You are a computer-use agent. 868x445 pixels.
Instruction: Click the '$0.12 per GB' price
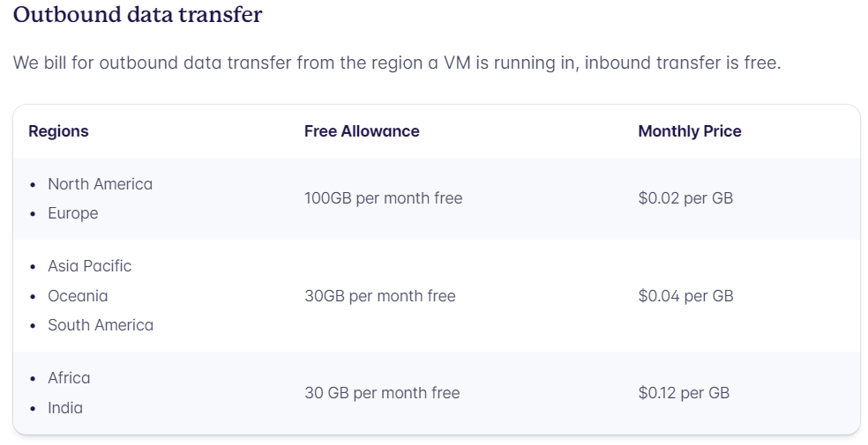tap(684, 393)
